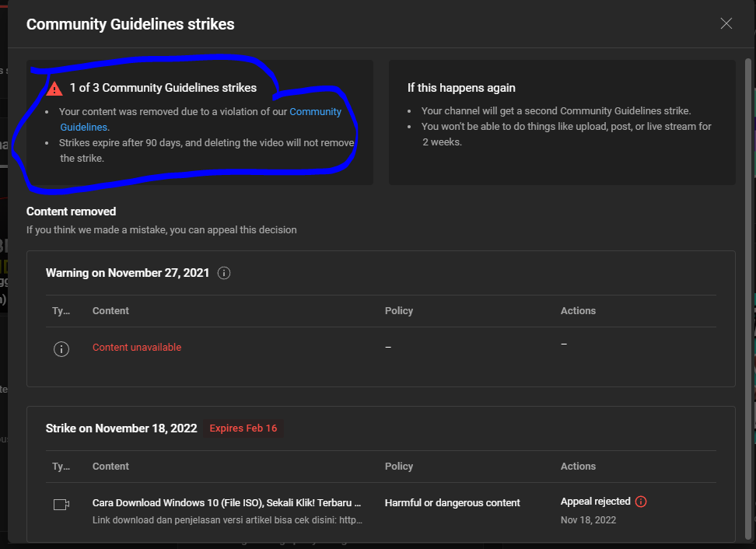Click the Appeal rejected status text
This screenshot has width=756, height=549.
click(x=595, y=502)
